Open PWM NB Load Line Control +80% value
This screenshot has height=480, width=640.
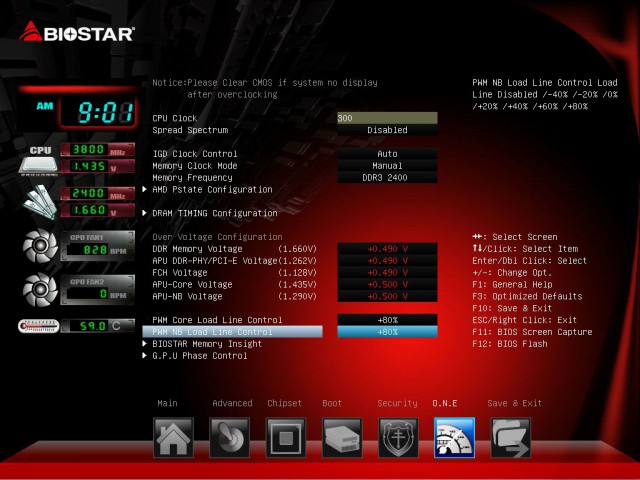point(387,332)
